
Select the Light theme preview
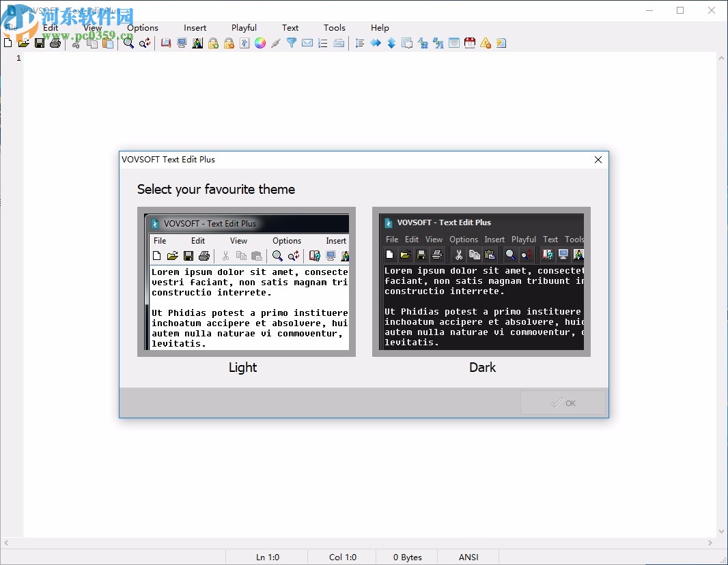(x=246, y=281)
